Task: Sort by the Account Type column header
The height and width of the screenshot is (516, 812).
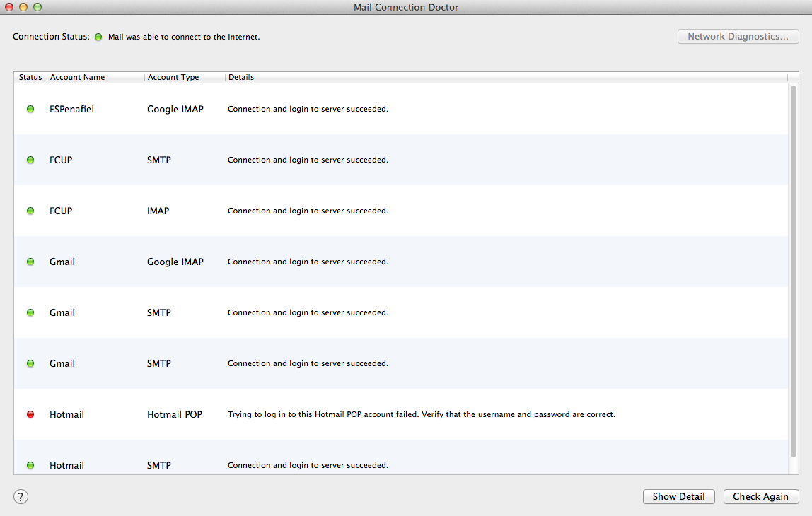Action: click(x=185, y=77)
